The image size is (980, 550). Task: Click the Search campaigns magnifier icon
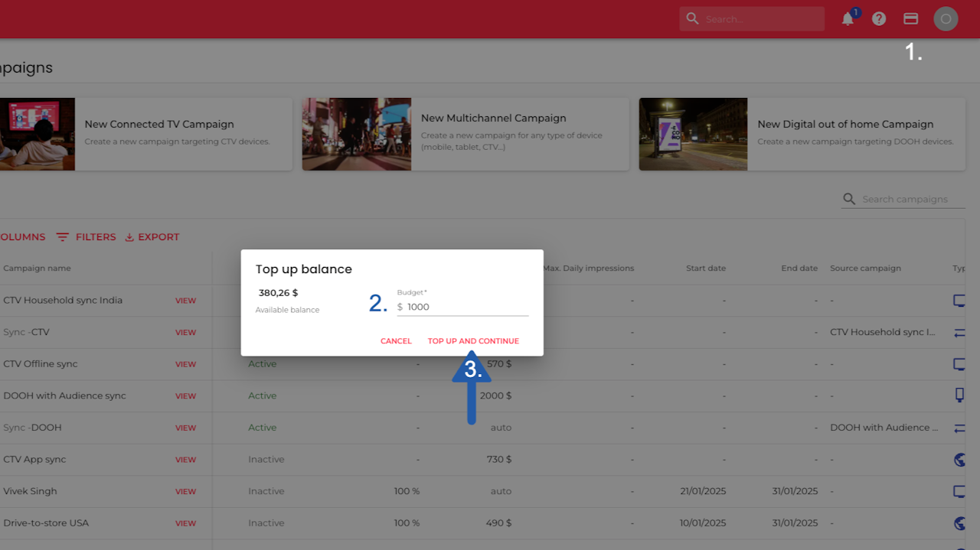click(x=849, y=199)
